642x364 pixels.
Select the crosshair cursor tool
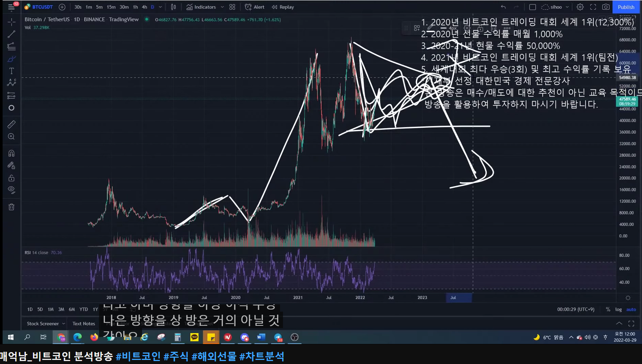tap(11, 22)
